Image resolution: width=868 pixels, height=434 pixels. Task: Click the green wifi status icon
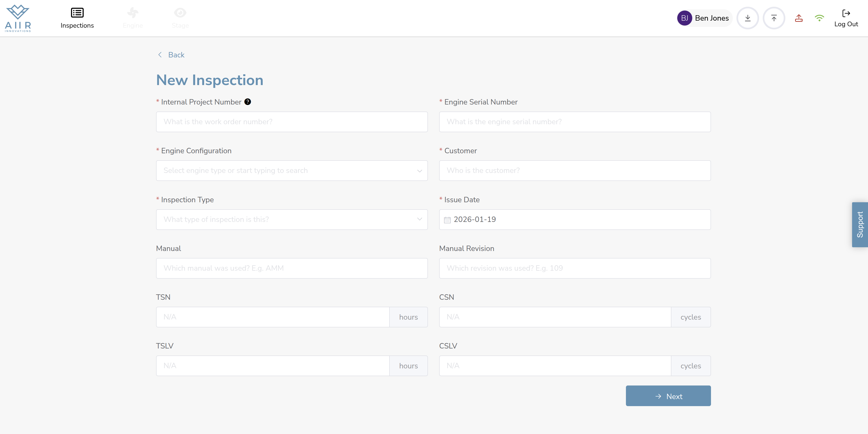tap(819, 18)
